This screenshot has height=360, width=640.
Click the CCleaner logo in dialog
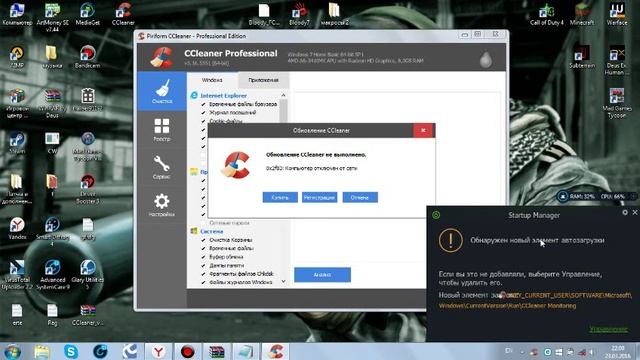tap(236, 165)
